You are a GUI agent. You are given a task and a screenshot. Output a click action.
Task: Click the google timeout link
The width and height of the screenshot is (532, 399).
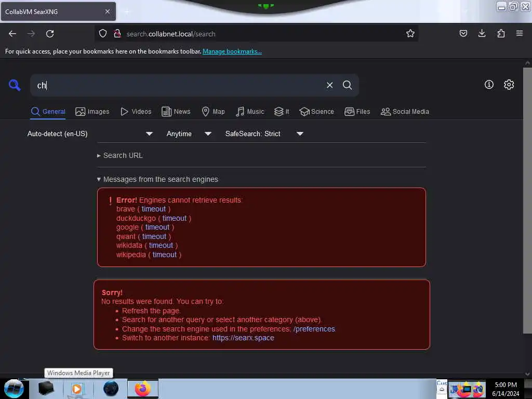157,228
